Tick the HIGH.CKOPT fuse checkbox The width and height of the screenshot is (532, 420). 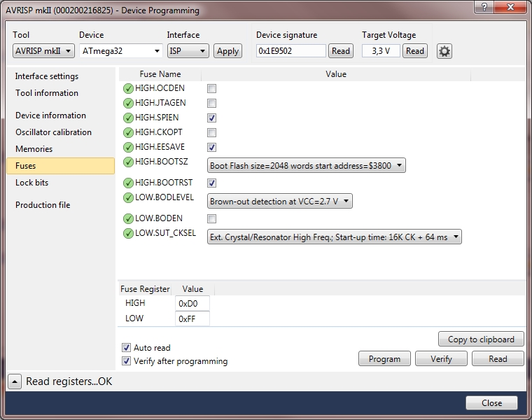pos(211,132)
